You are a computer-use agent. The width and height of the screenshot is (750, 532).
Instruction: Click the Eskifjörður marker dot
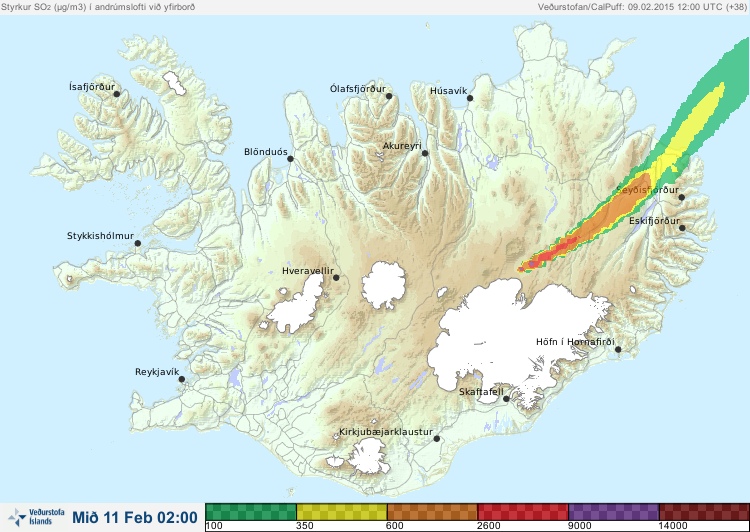pyautogui.click(x=682, y=228)
